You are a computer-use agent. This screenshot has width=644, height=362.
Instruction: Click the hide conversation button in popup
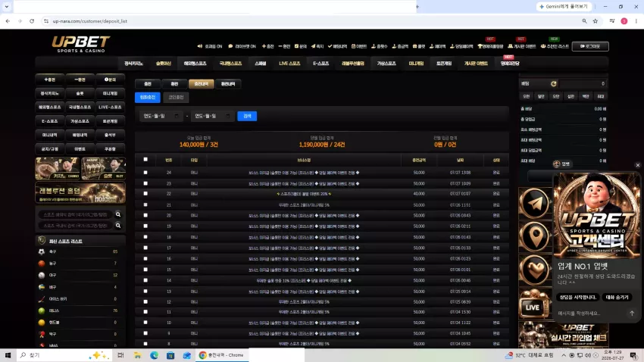[617, 297]
